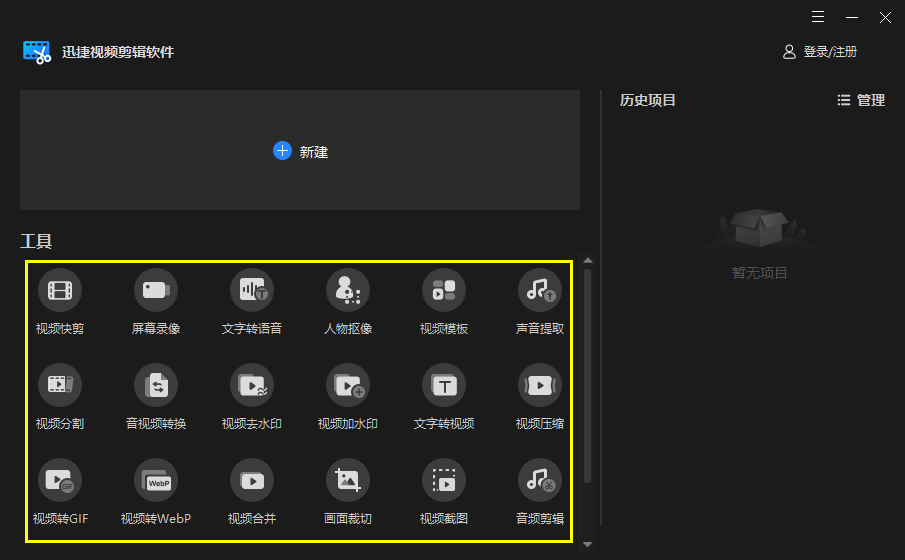Click the tools list scroll-down arrow
The width and height of the screenshot is (905, 560).
[588, 544]
